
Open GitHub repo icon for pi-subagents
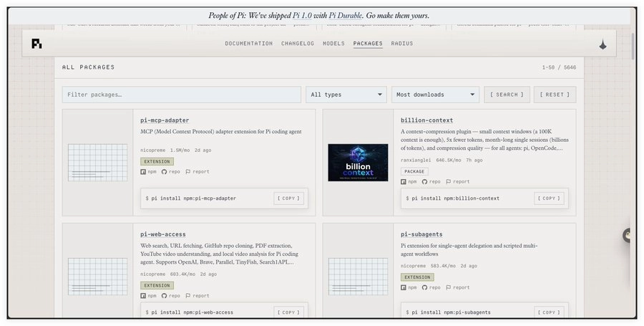[x=424, y=288]
